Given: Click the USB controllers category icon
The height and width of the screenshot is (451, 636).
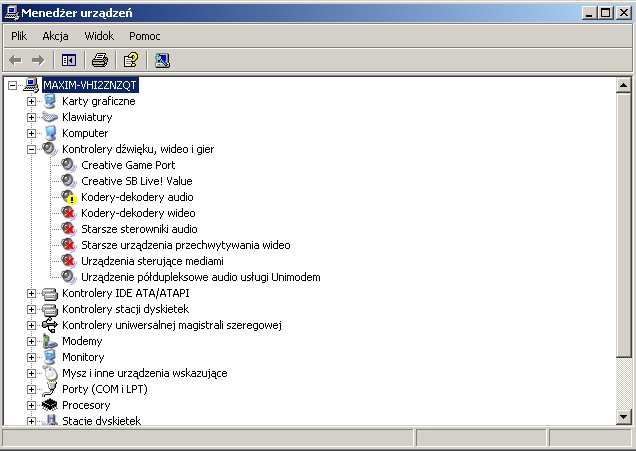Looking at the screenshot, I should (49, 325).
